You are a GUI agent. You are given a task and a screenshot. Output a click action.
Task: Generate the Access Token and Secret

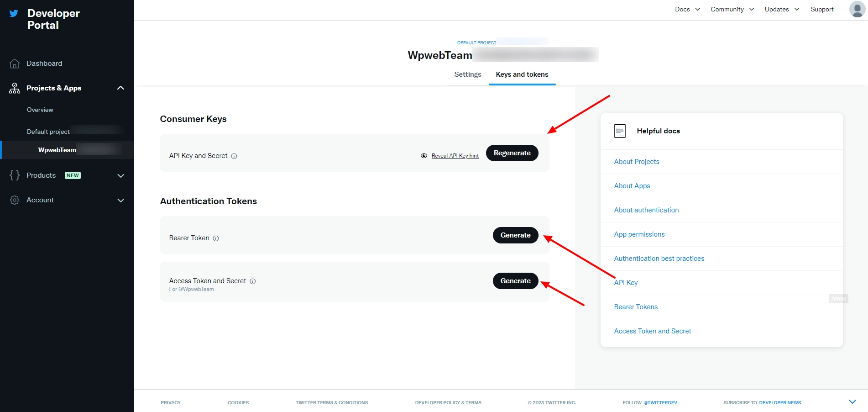tap(516, 281)
